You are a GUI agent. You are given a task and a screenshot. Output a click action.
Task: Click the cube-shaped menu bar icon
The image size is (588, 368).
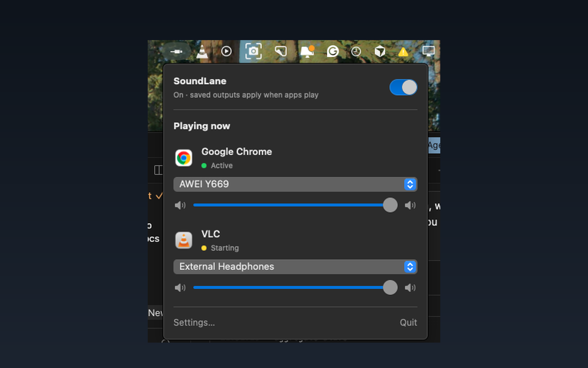(380, 51)
